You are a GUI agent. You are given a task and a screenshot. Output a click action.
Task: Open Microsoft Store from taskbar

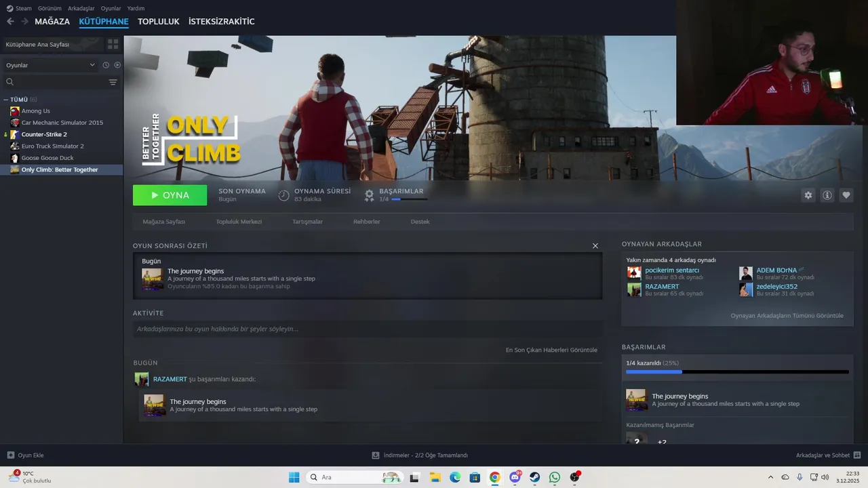[475, 477]
